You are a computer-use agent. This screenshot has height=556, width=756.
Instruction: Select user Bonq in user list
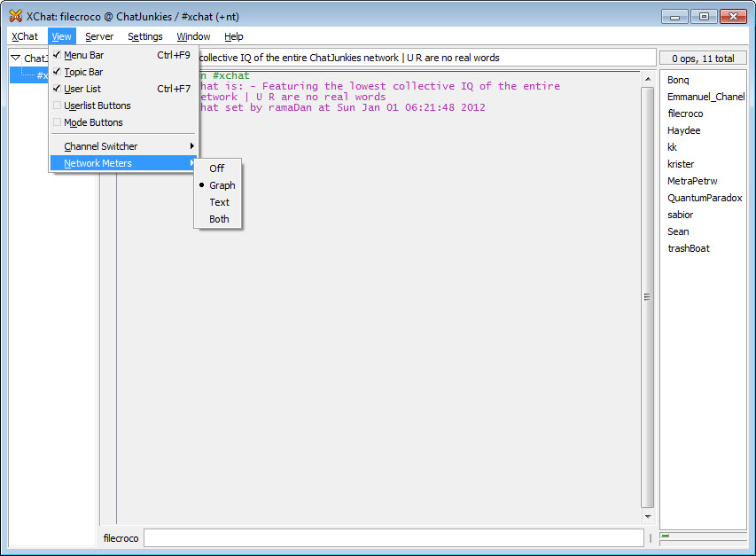[x=678, y=80]
